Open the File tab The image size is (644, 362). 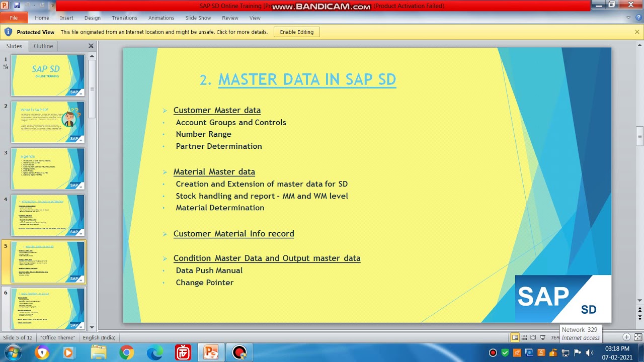tap(14, 18)
